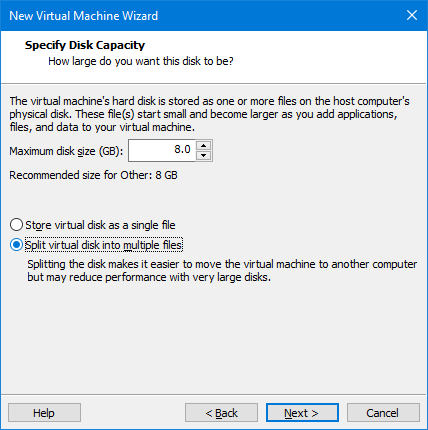The image size is (428, 430).
Task: Open the Help button
Action: click(44, 413)
